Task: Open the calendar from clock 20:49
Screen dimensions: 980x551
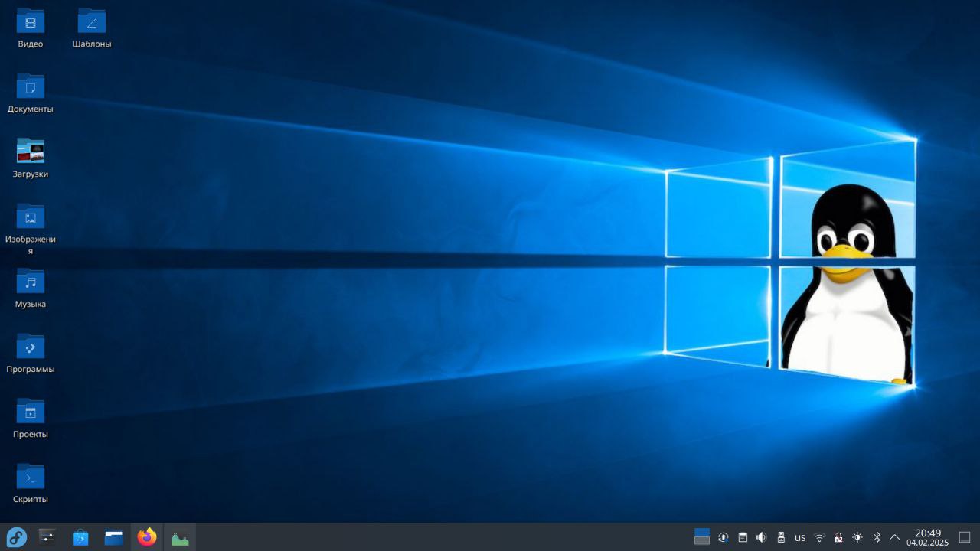Action: pos(927,537)
